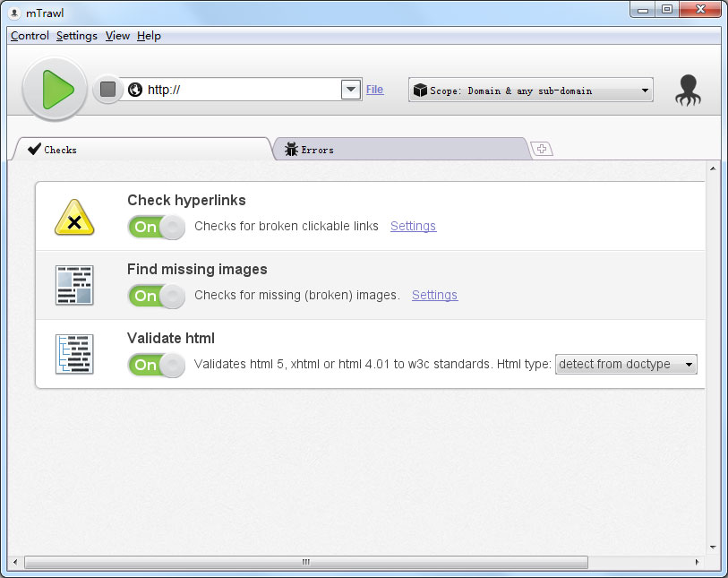Add a new tab with plus icon
728x578 pixels.
tap(543, 149)
